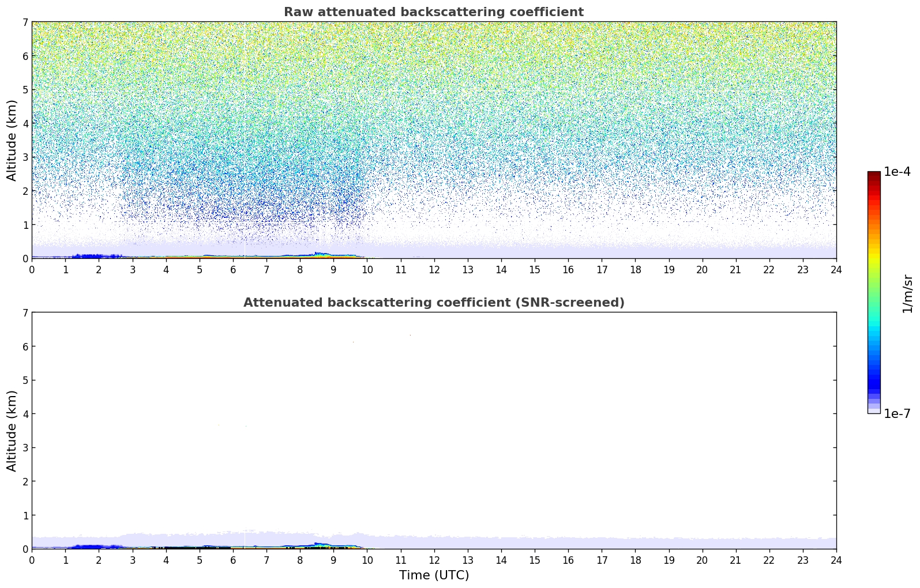Select the "1/m/sr" colorbar unit label
Screen dimensions: 920x588
click(x=907, y=293)
